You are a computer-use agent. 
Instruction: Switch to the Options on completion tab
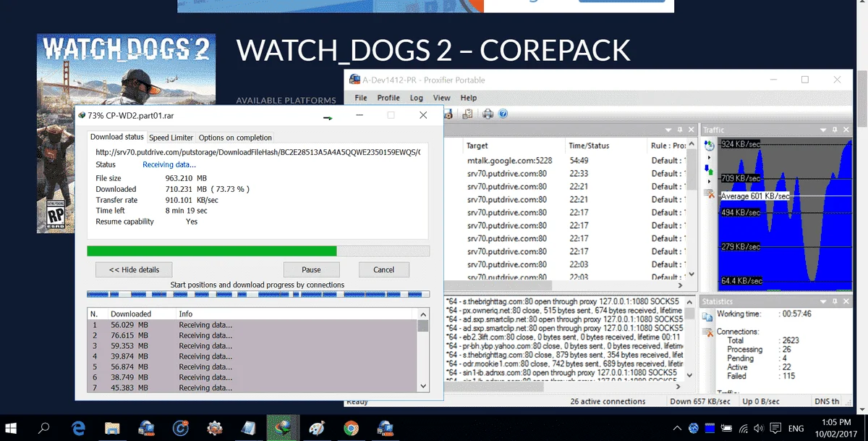235,138
